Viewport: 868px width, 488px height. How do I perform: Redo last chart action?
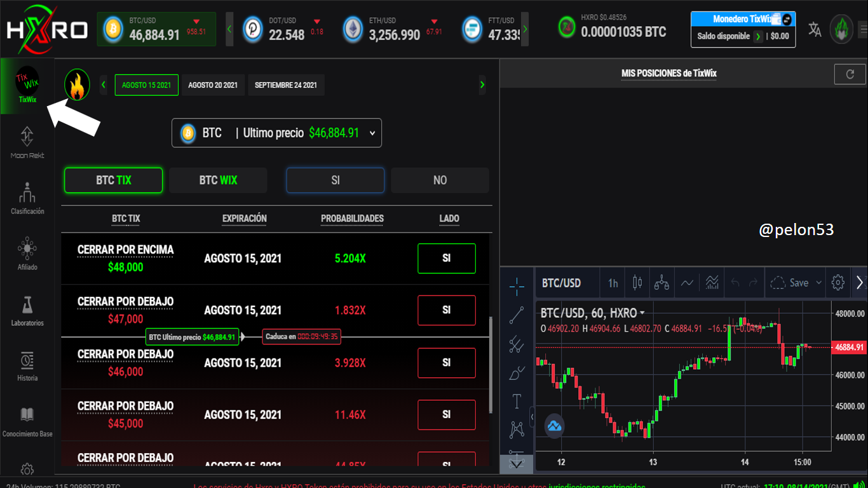coord(753,283)
